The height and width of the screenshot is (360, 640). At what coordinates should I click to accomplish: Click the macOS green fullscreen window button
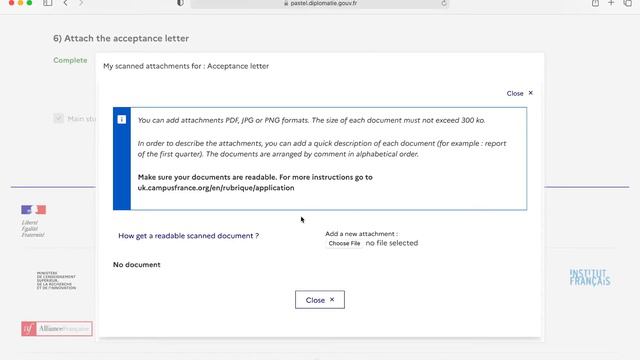click(29, 2)
